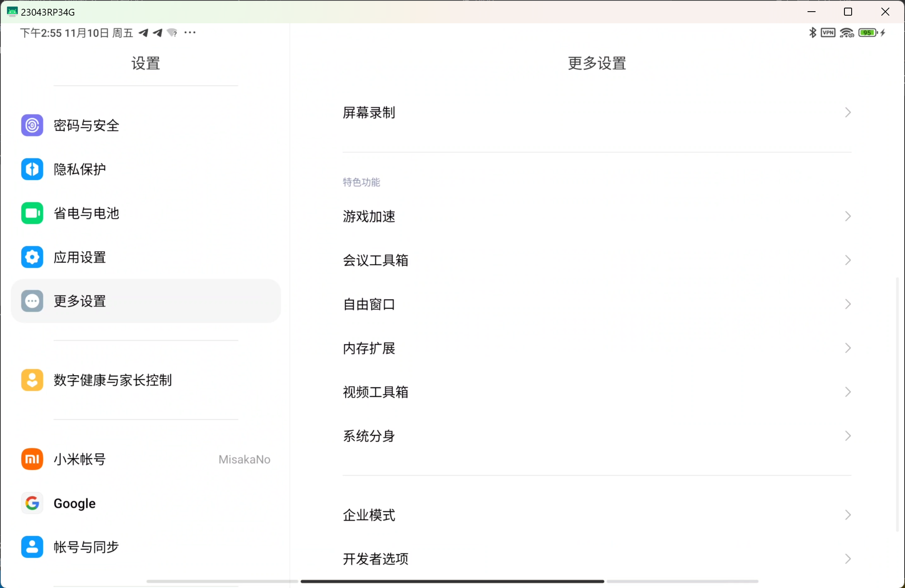Click the 隐私保护 shield icon

[x=32, y=169]
